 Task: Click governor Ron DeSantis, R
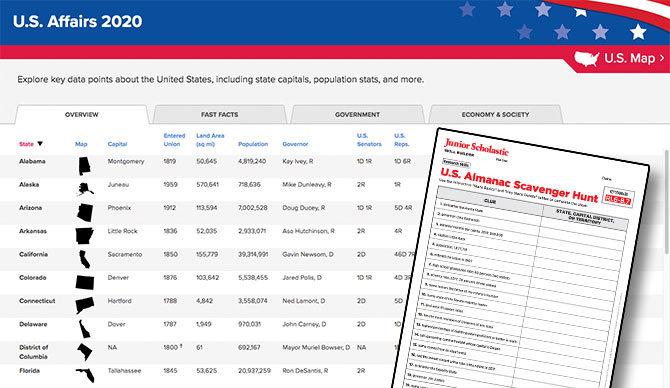click(x=306, y=371)
